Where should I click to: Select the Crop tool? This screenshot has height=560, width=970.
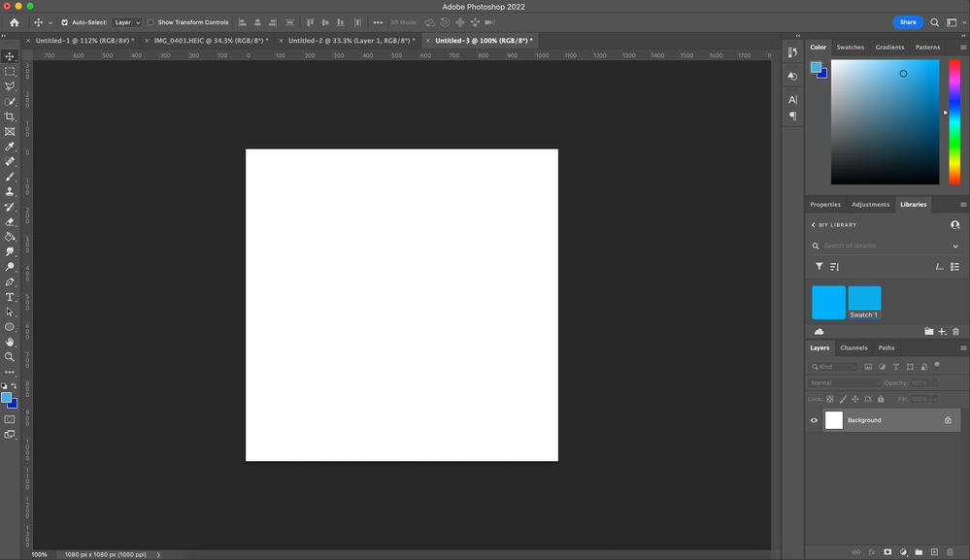(11, 115)
